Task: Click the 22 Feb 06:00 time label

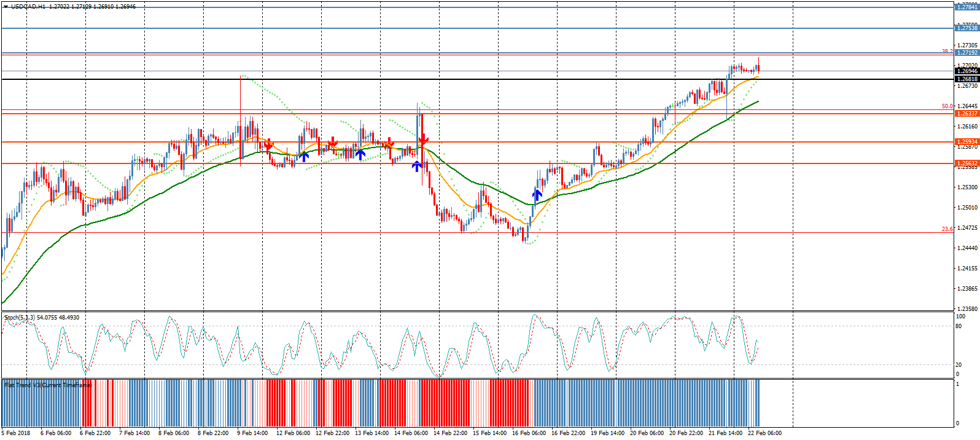Action: click(764, 433)
